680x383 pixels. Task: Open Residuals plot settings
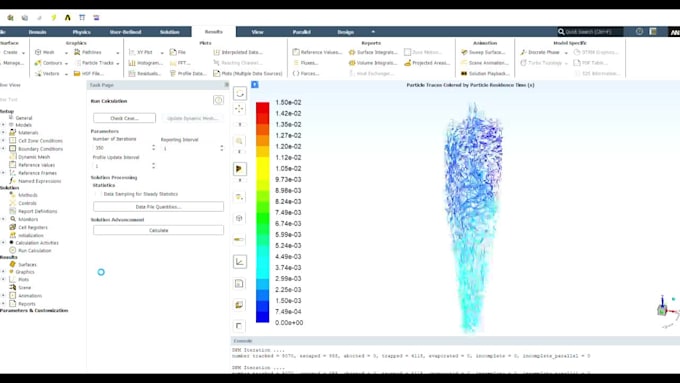pos(145,73)
